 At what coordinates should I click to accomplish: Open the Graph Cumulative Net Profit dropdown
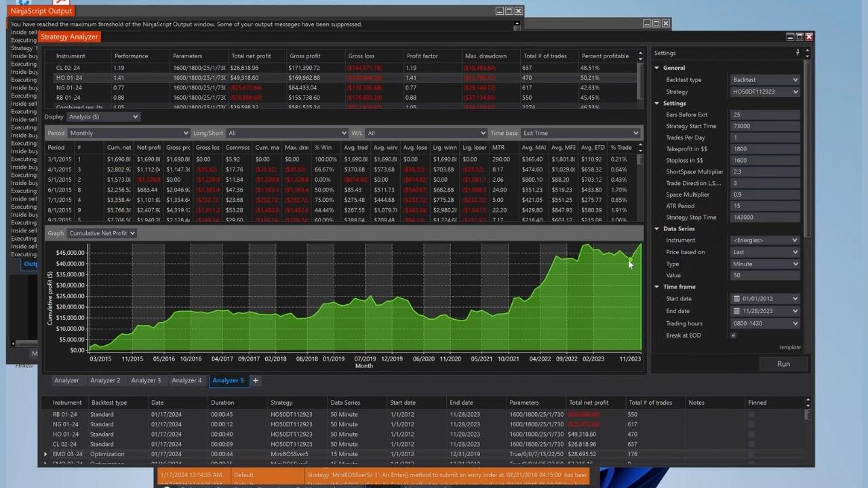102,233
